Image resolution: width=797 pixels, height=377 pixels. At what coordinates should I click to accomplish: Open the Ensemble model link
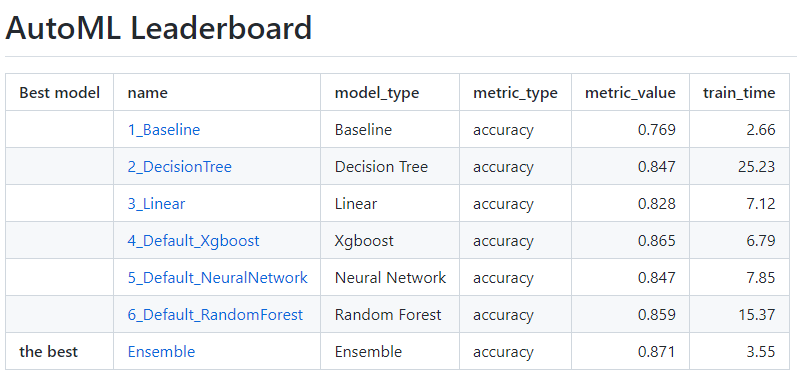[x=161, y=352]
